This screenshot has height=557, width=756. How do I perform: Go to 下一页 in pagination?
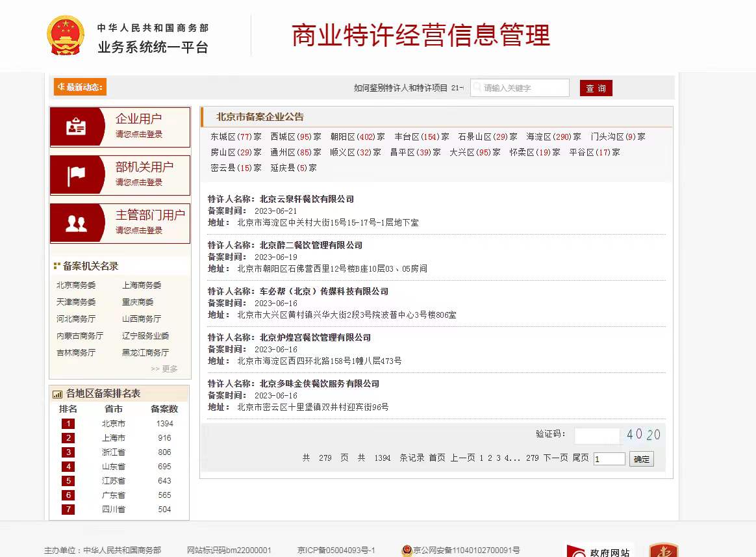555,458
